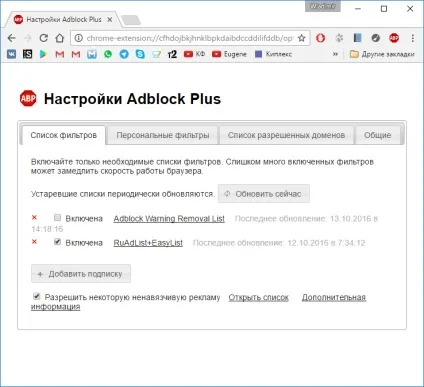The height and width of the screenshot is (387, 424).
Task: Open Eugene YouTube bookmark
Action: (229, 54)
